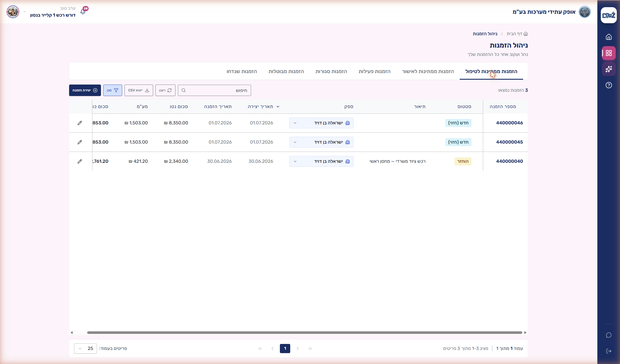Open the AI sparkle icon in sidebar

(x=609, y=69)
